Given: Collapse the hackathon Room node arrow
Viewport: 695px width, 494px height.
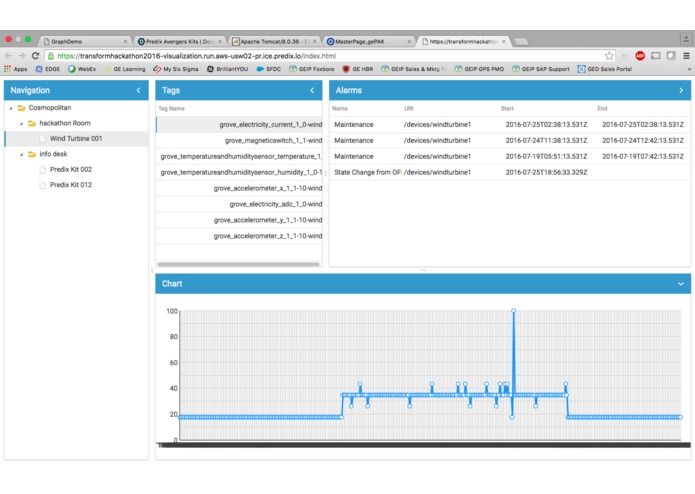Looking at the screenshot, I should pos(21,124).
